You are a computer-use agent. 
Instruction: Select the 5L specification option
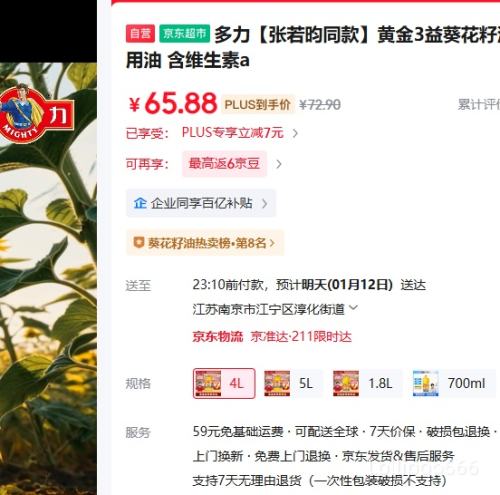coord(293,383)
